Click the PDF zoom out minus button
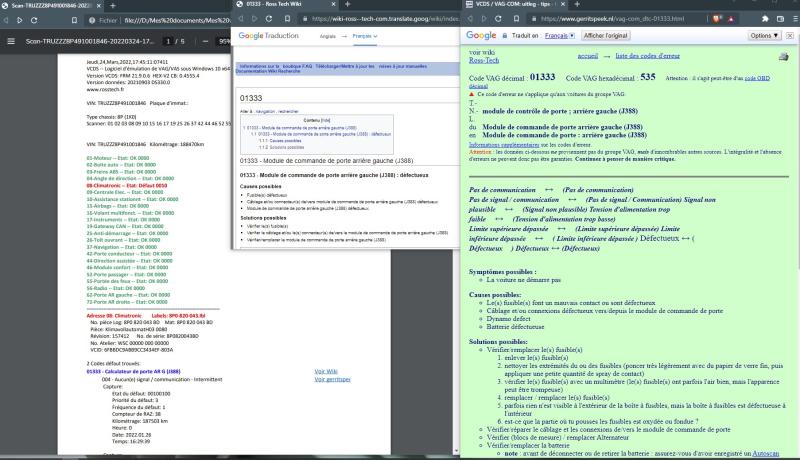Screen dimensions: 800x460 [x=205, y=41]
